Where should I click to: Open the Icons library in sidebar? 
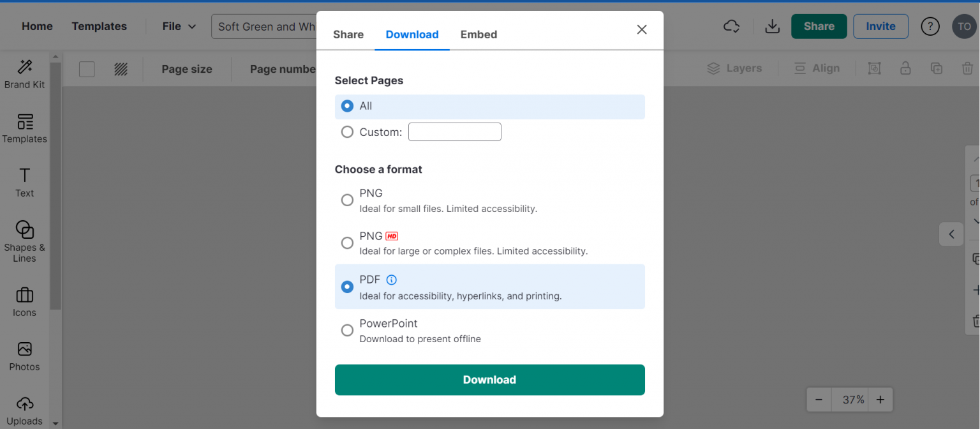click(x=24, y=302)
